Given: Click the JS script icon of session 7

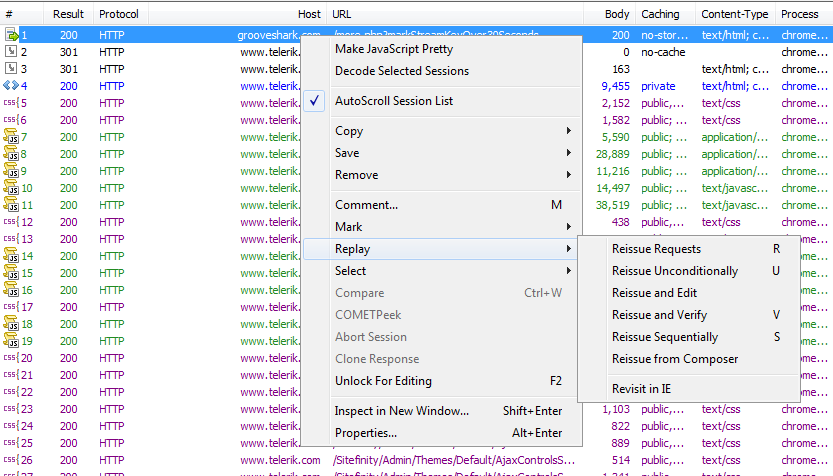Looking at the screenshot, I should point(11,137).
